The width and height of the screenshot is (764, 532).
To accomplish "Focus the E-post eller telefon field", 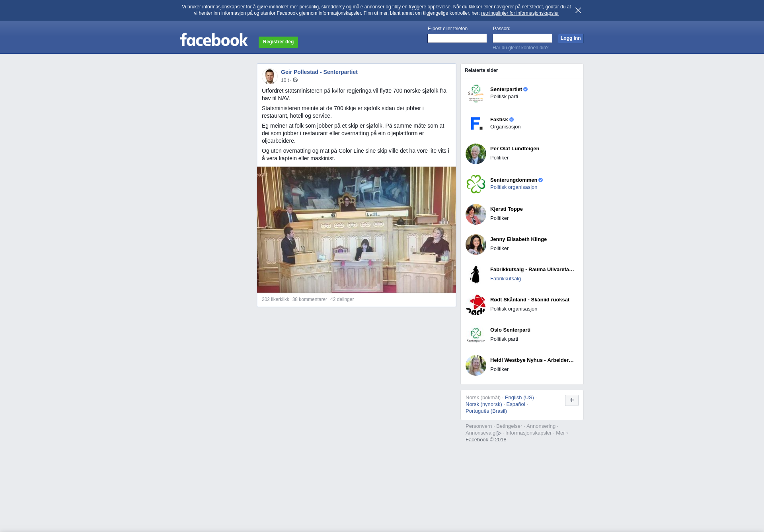I will 457,38.
